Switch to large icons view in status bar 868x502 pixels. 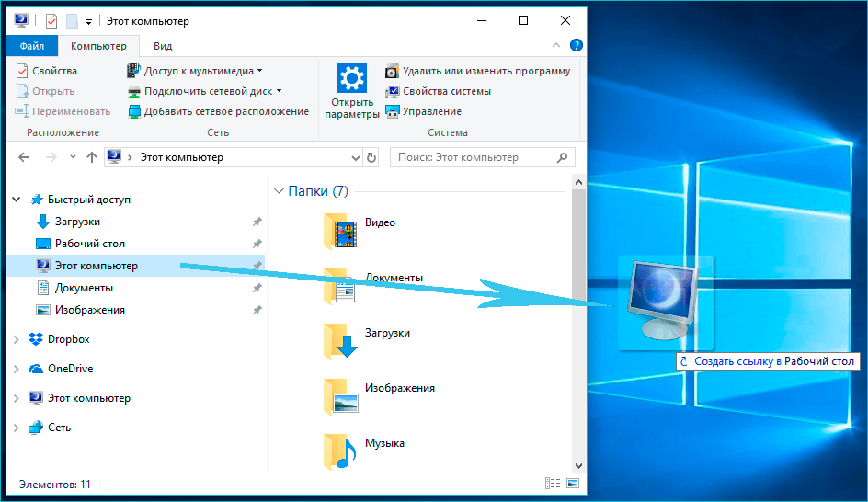(573, 484)
